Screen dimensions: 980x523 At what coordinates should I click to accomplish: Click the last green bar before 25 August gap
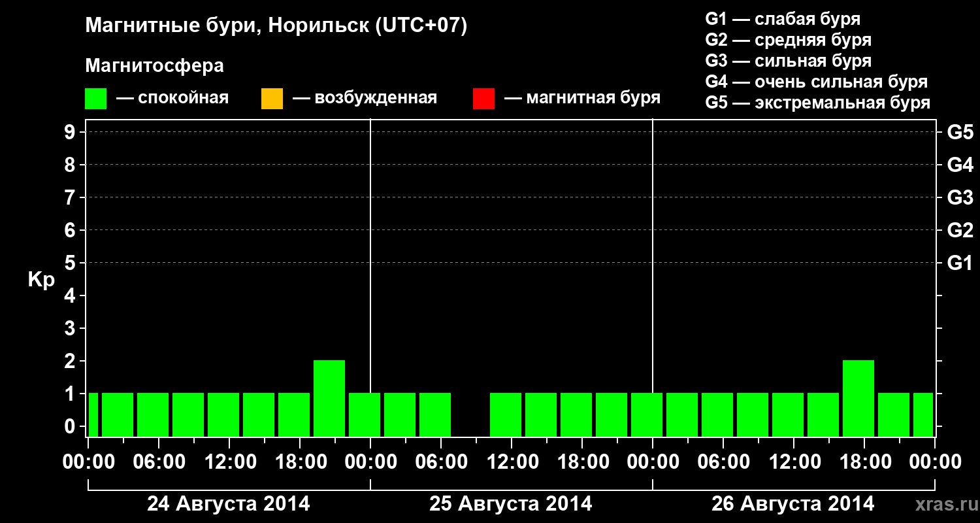click(x=435, y=414)
